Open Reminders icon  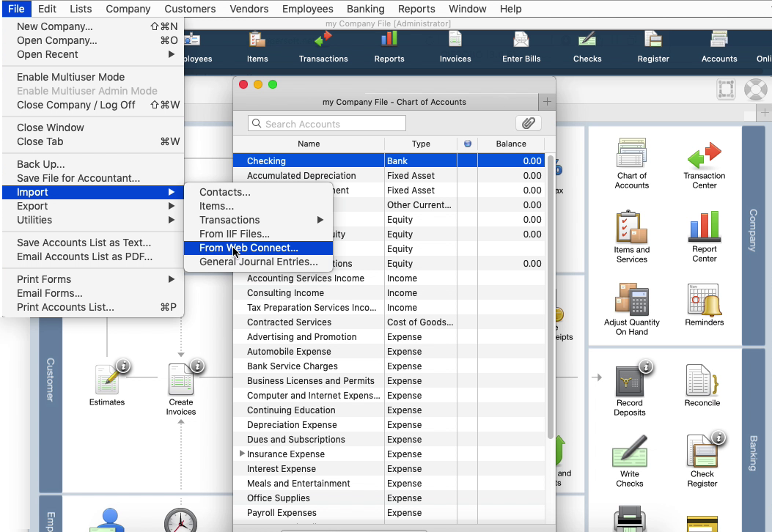(704, 305)
